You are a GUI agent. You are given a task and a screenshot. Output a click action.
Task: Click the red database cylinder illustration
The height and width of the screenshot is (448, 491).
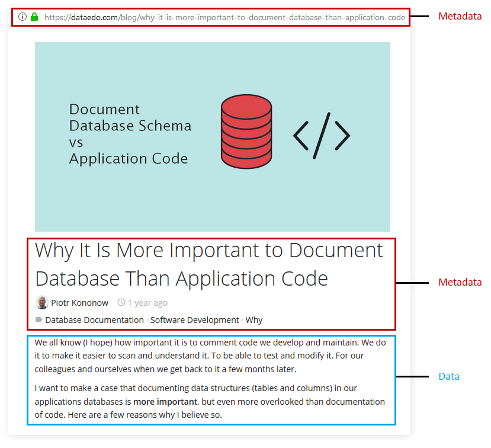(246, 132)
